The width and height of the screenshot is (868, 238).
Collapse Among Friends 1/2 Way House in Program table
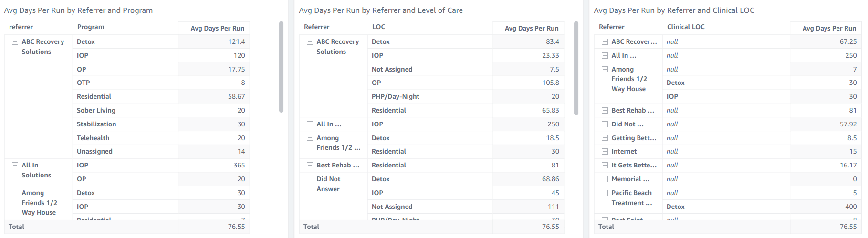click(x=15, y=193)
